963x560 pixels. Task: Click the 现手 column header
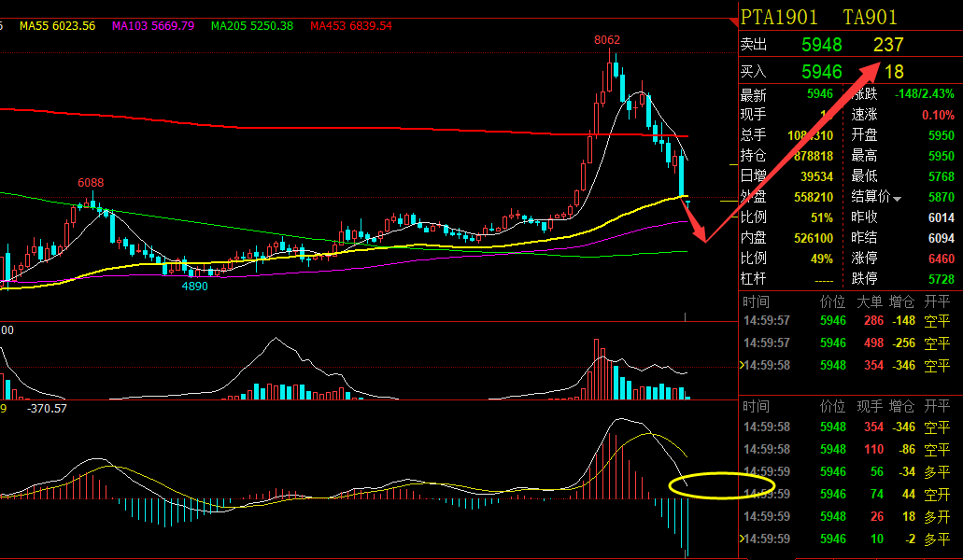(870, 407)
